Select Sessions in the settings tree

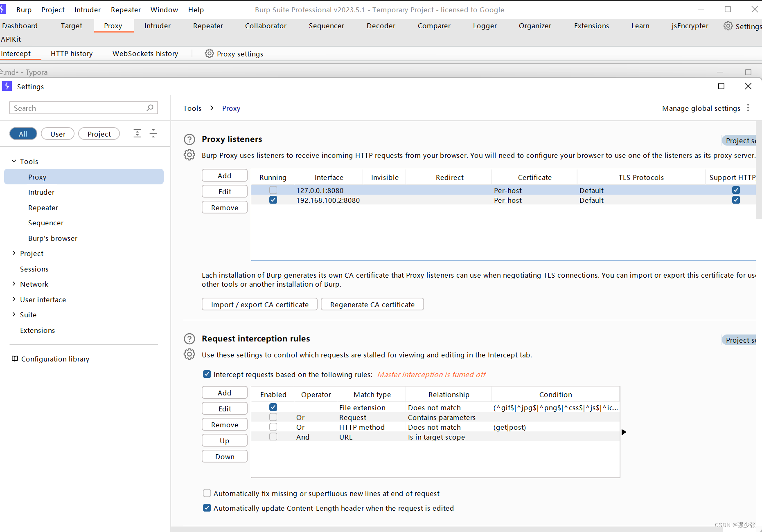(x=34, y=269)
